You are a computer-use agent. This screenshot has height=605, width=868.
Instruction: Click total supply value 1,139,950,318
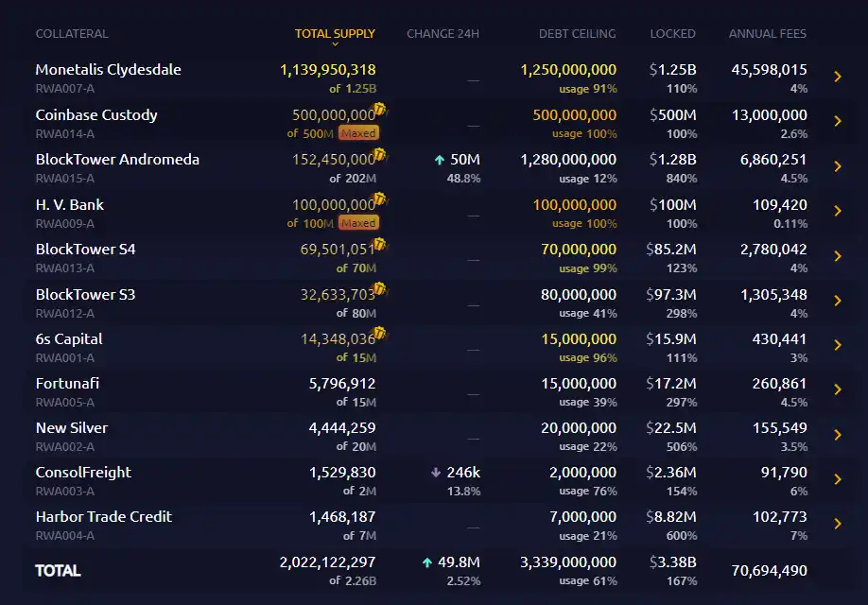tap(328, 70)
